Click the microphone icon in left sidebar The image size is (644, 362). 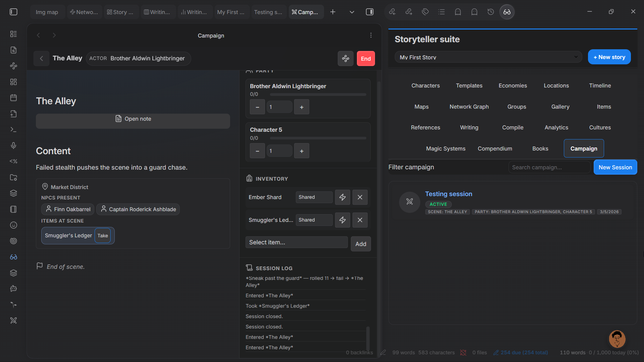(x=13, y=145)
